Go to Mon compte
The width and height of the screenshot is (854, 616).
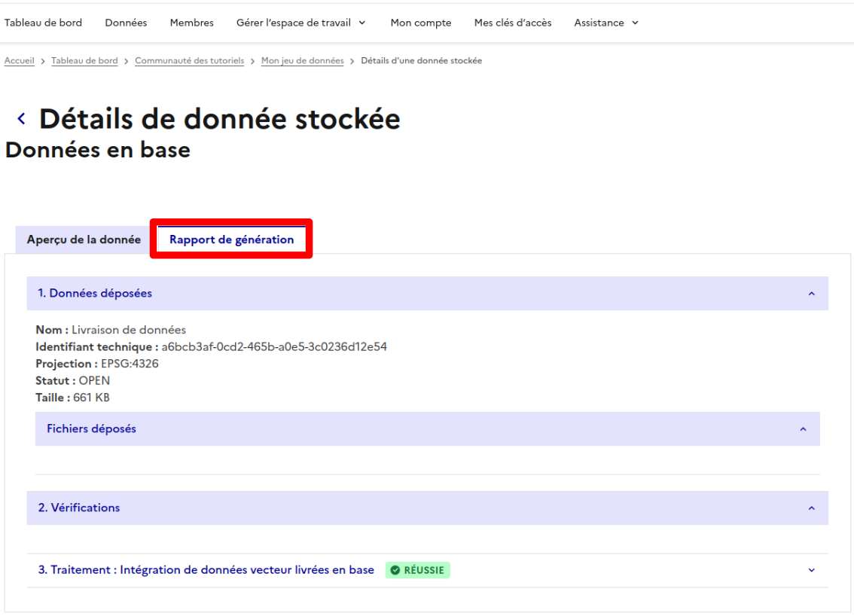coord(420,23)
